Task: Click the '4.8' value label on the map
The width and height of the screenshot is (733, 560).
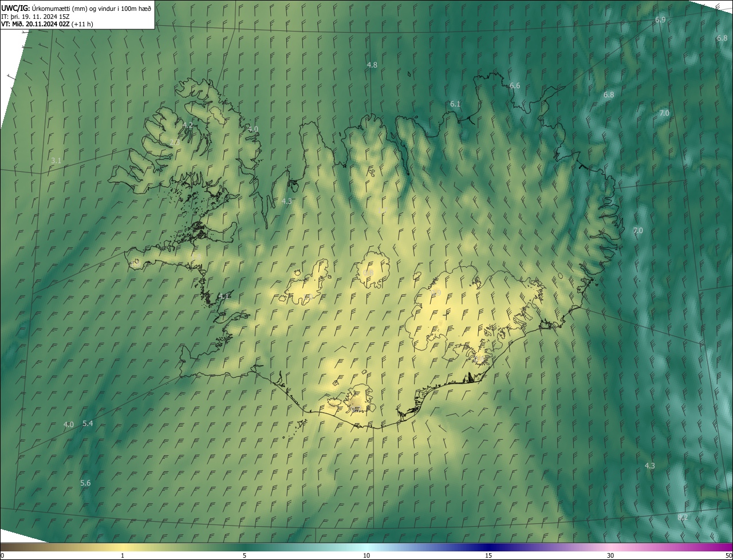Action: point(372,65)
